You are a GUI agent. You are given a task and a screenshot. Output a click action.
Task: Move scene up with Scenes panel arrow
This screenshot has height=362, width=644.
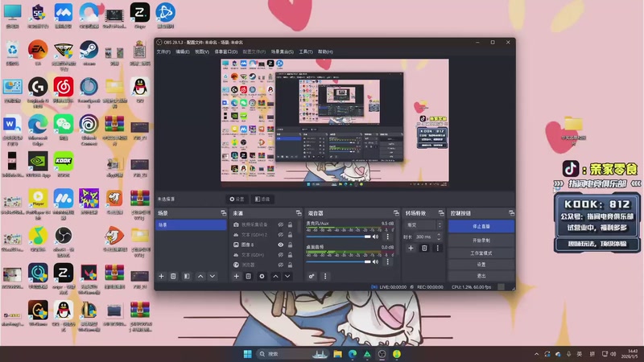pos(200,276)
